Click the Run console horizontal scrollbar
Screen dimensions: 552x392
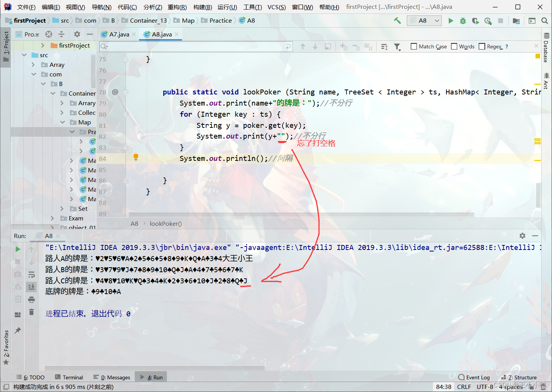click(x=155, y=368)
